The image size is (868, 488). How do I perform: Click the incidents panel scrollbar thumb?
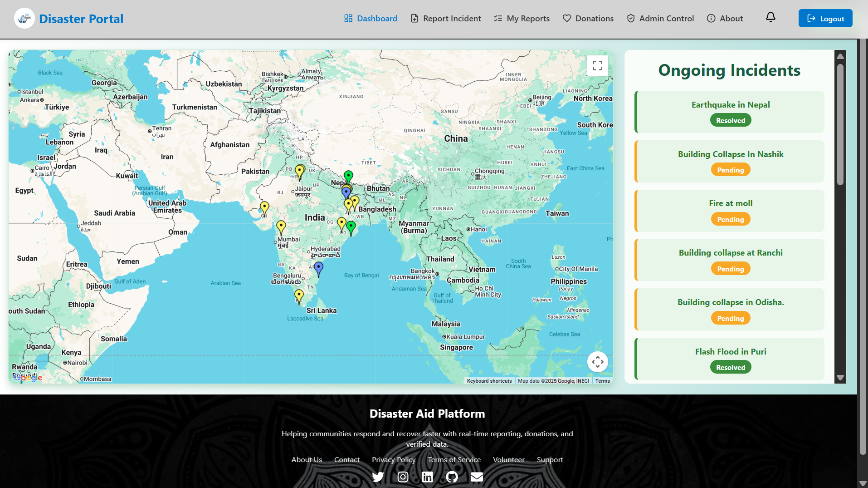tap(840, 124)
